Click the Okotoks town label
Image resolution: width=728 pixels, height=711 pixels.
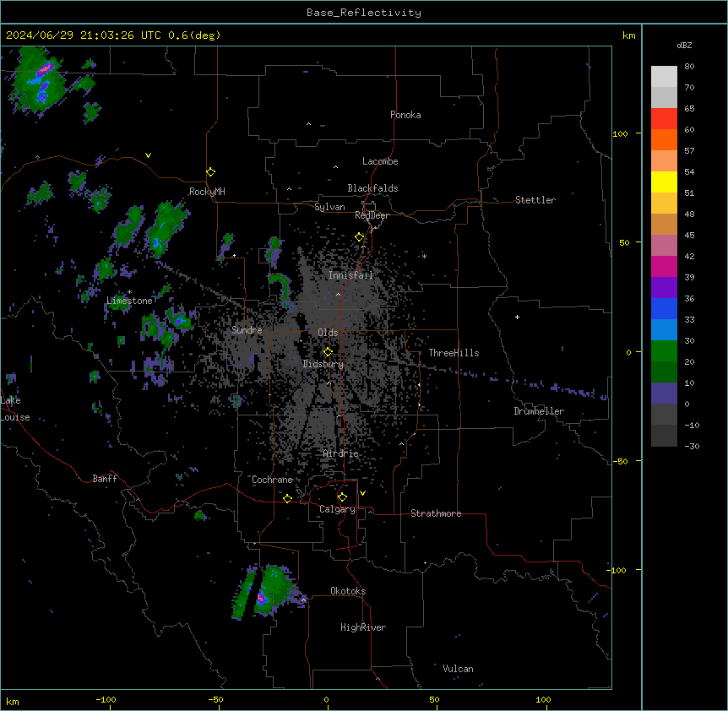click(x=348, y=591)
